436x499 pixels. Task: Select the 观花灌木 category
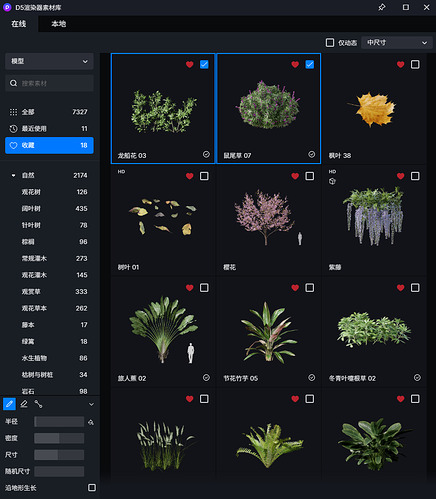[54, 275]
